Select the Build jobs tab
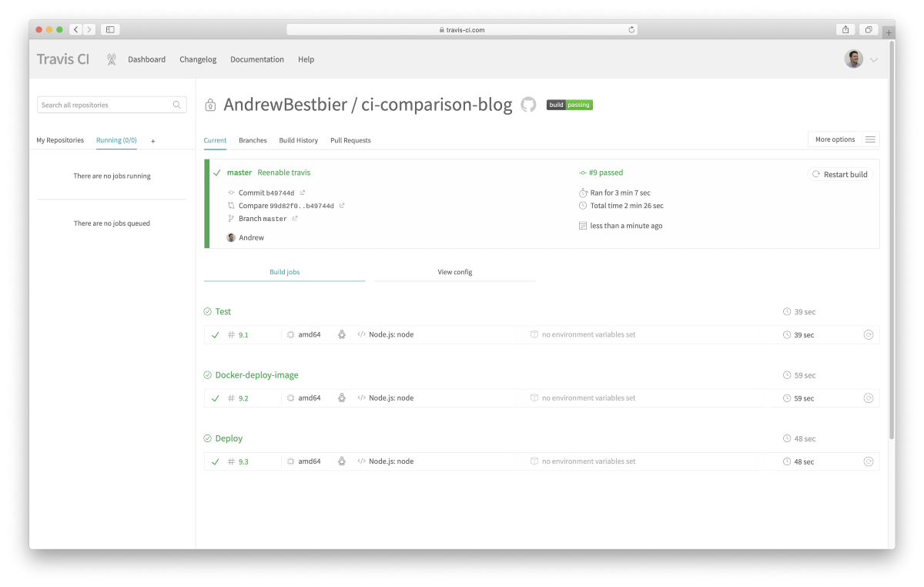 coord(285,272)
